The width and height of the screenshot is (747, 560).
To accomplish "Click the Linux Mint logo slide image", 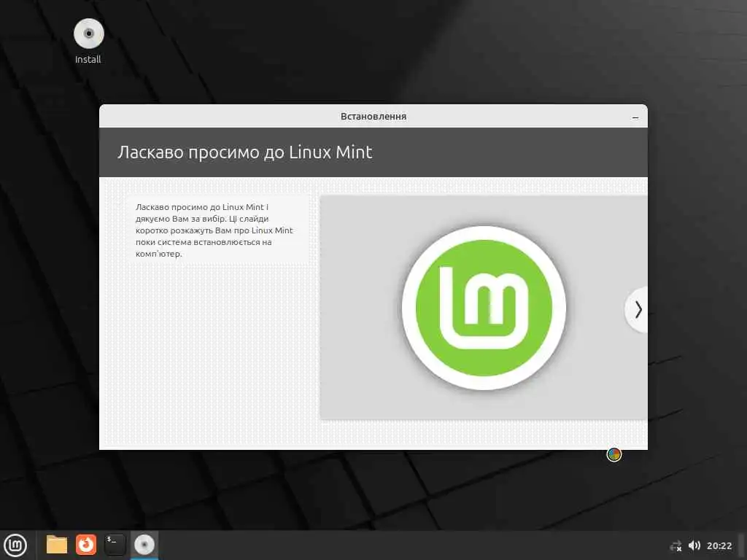I will (484, 308).
